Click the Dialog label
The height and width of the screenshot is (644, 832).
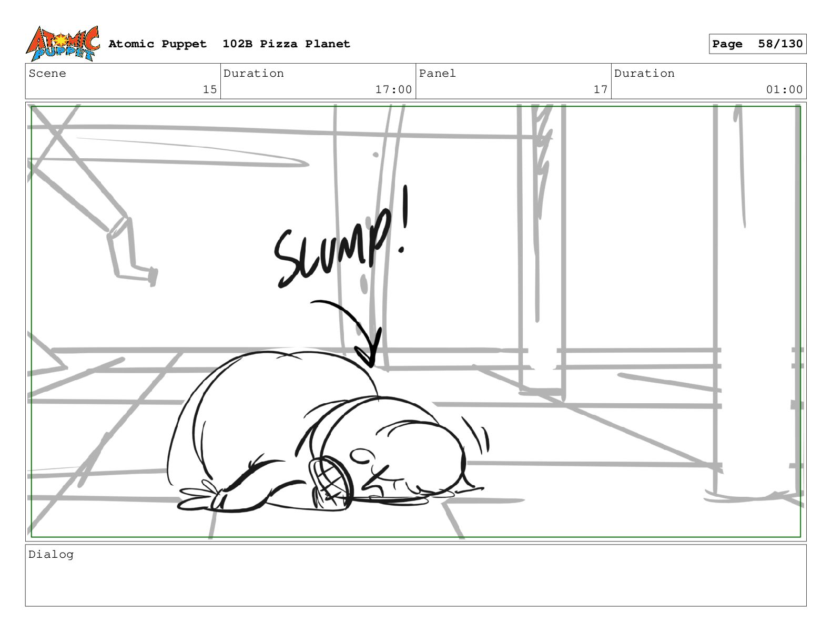click(x=51, y=555)
